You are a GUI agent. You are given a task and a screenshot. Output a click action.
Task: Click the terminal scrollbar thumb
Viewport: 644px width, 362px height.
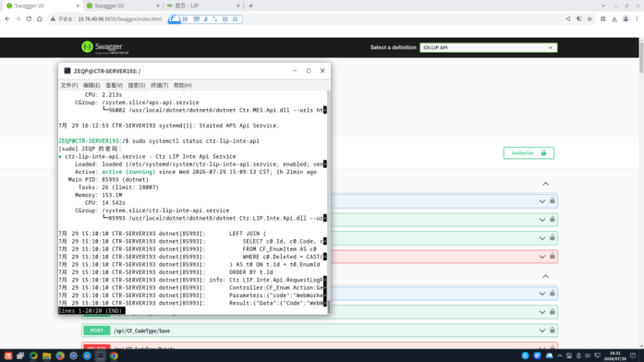[328, 307]
